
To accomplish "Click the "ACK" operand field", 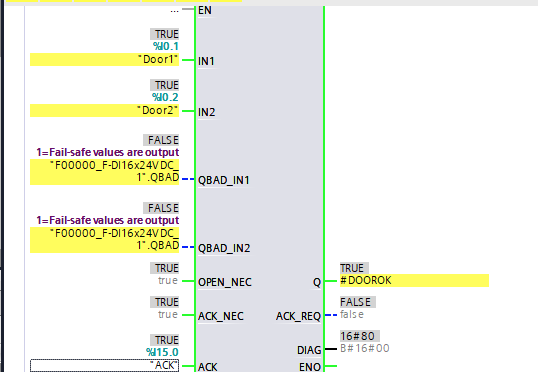I will coord(104,365).
